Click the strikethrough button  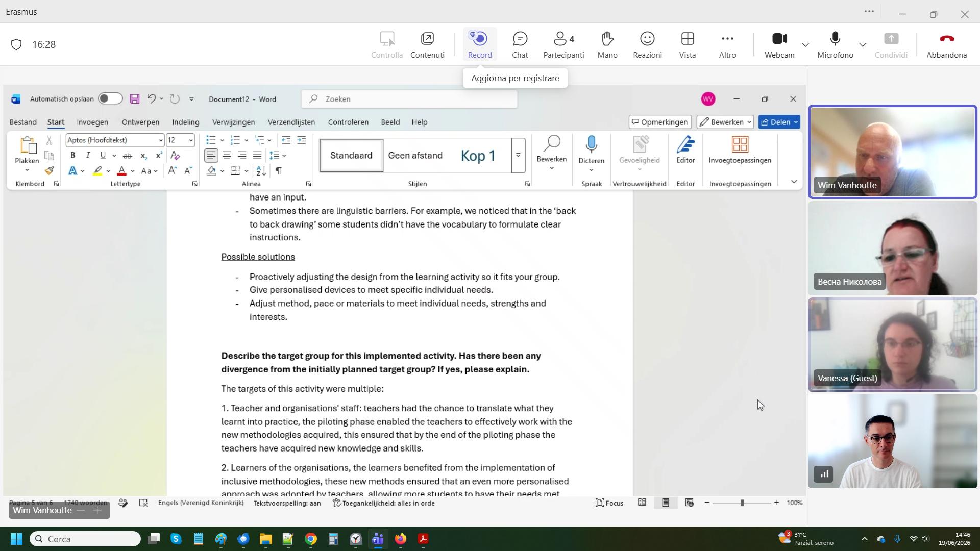coord(128,156)
